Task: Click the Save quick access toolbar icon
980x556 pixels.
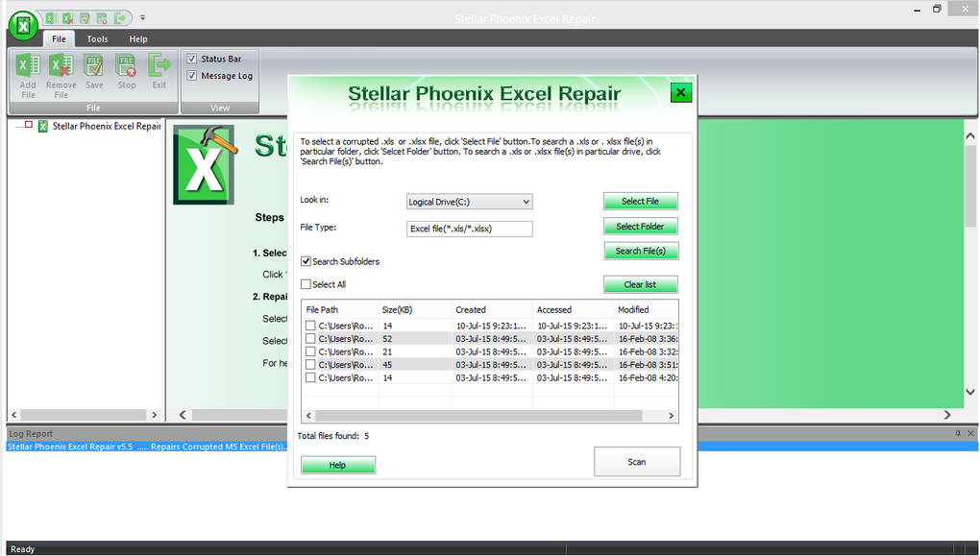Action: tap(86, 17)
